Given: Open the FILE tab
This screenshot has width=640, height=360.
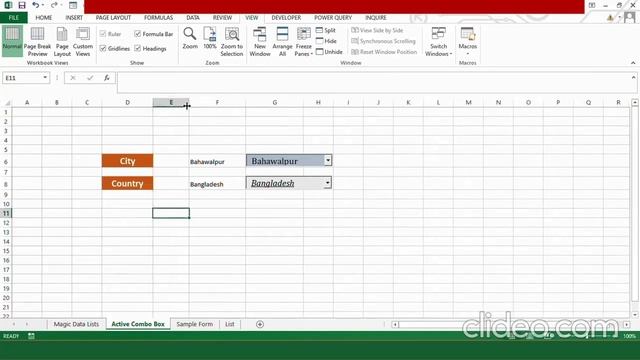Looking at the screenshot, I should pos(13,18).
